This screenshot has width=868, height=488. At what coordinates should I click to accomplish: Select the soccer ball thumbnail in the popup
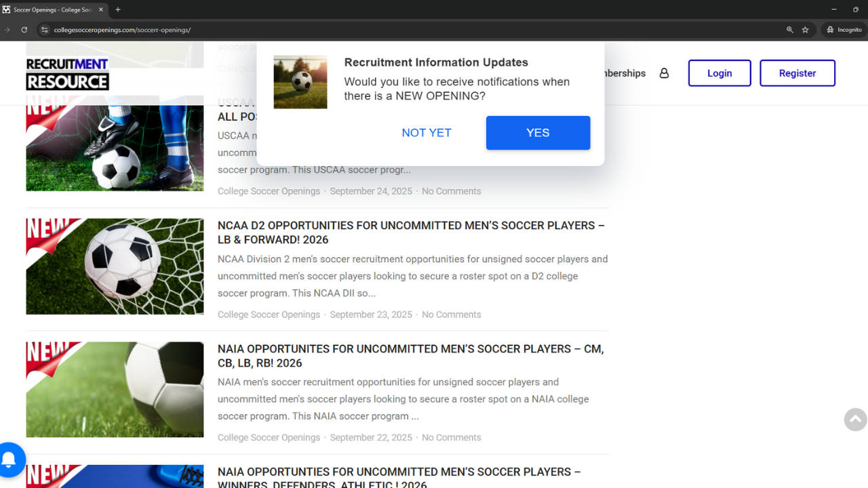pos(300,81)
